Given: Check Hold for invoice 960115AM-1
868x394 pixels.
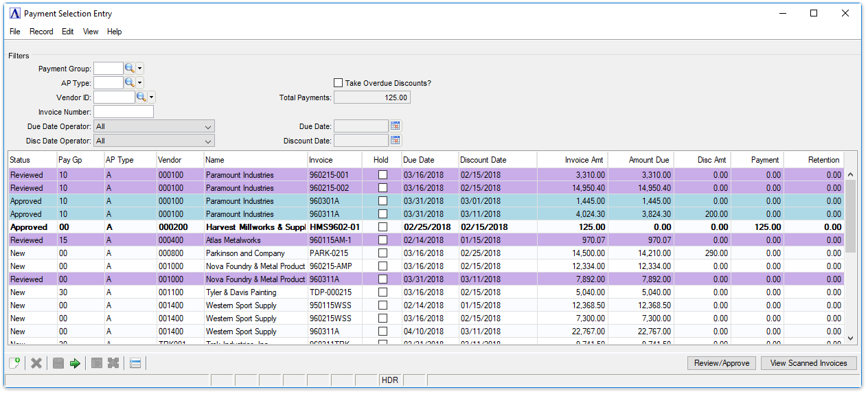Looking at the screenshot, I should 382,240.
